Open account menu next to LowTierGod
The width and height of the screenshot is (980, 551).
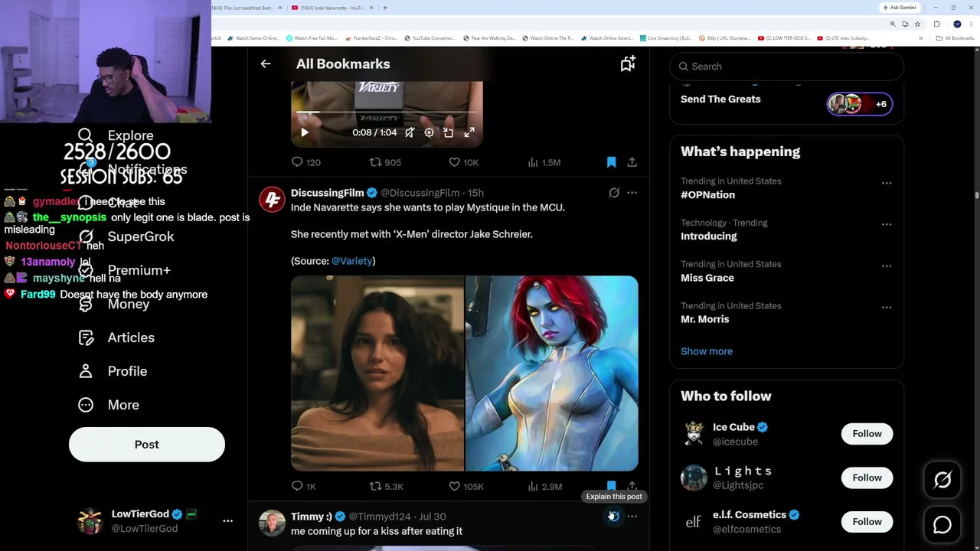227,520
